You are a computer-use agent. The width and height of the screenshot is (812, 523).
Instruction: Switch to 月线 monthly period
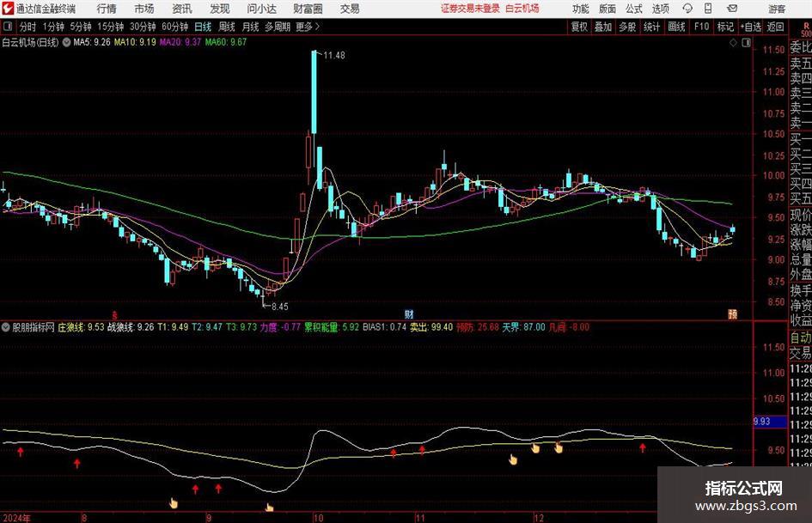point(250,27)
